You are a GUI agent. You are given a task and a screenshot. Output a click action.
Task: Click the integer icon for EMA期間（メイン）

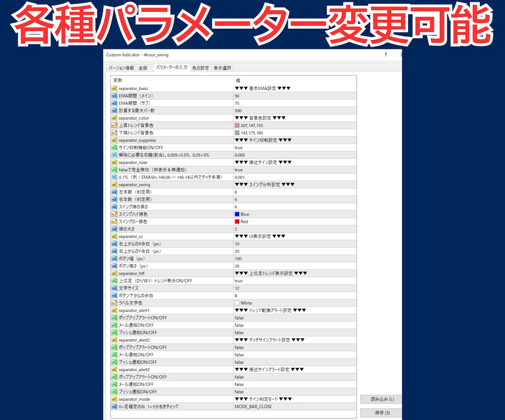(114, 96)
